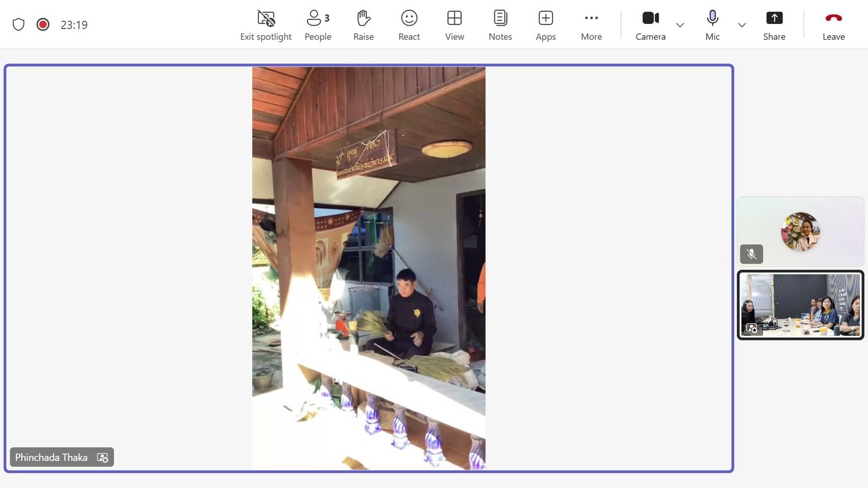Image resolution: width=868 pixels, height=488 pixels.
Task: Leave the meeting
Action: coord(833,25)
